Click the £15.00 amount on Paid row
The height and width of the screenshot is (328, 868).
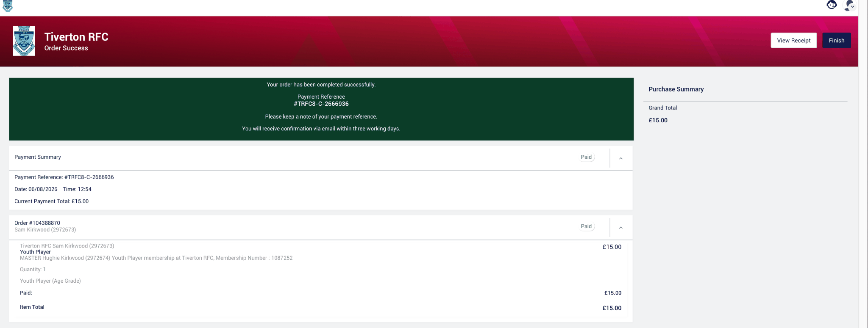pos(613,293)
